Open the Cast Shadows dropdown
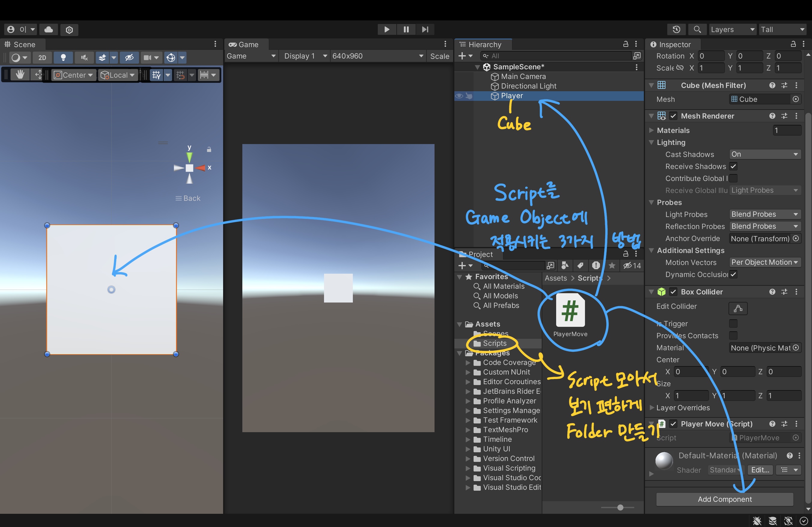The width and height of the screenshot is (812, 527). [765, 154]
